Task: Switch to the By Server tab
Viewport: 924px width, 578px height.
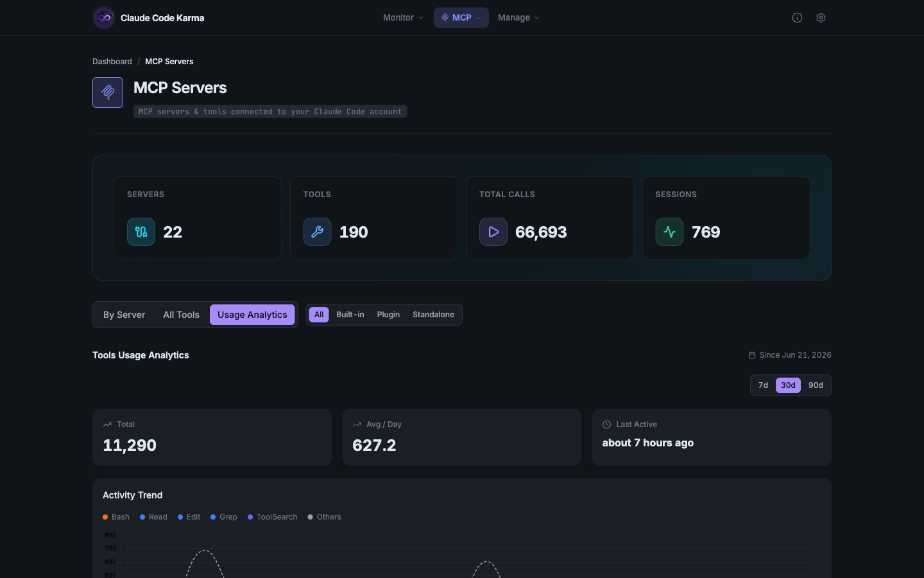Action: point(124,315)
